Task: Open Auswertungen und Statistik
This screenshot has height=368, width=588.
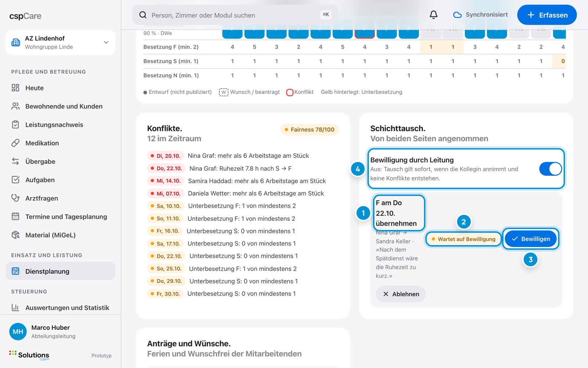Action: click(x=60, y=307)
